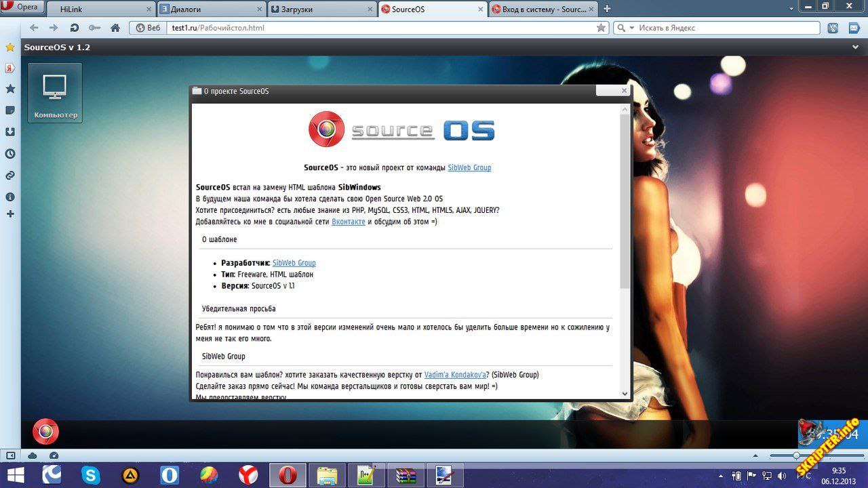Open the Downloads panel in sidebar
This screenshot has width=868, height=488.
[10, 131]
